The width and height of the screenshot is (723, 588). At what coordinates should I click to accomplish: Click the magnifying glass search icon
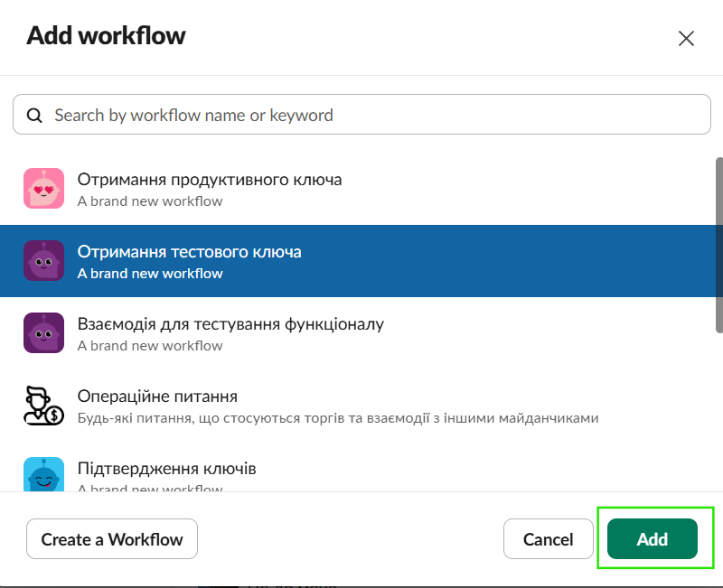click(35, 116)
